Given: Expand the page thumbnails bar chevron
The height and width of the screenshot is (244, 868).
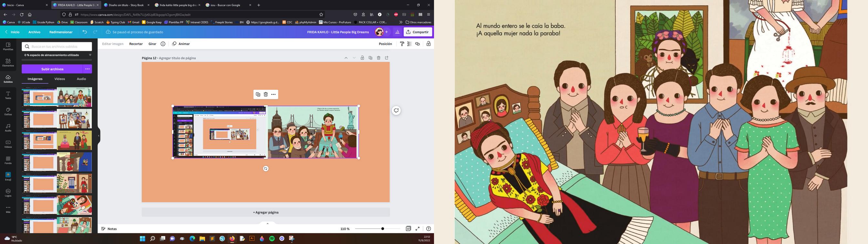Looking at the screenshot, I should coord(268,223).
